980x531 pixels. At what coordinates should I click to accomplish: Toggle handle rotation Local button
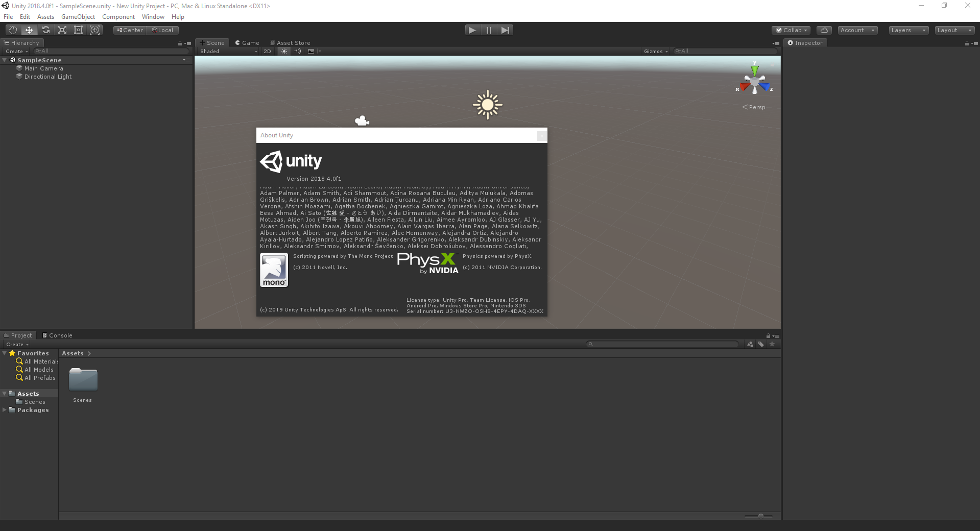(162, 30)
